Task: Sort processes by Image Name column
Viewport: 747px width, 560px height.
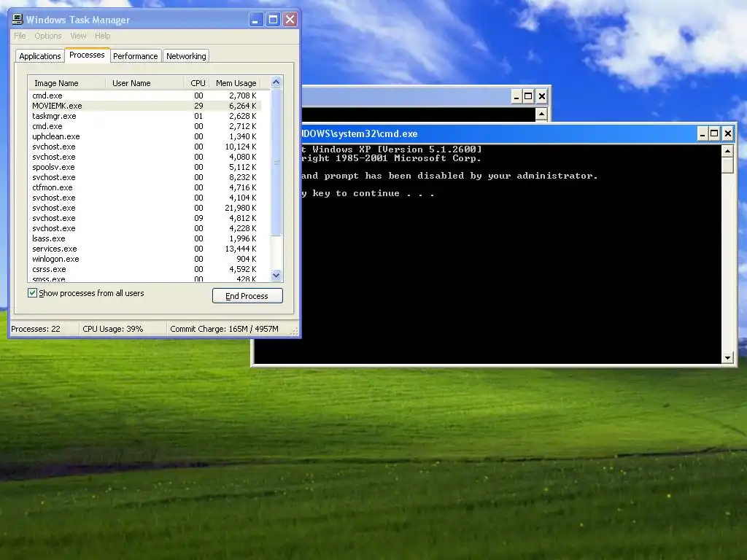Action: click(66, 83)
